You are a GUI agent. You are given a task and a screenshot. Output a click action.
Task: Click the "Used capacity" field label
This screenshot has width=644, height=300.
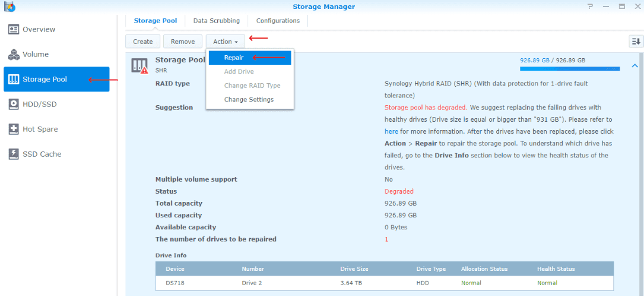pos(178,215)
